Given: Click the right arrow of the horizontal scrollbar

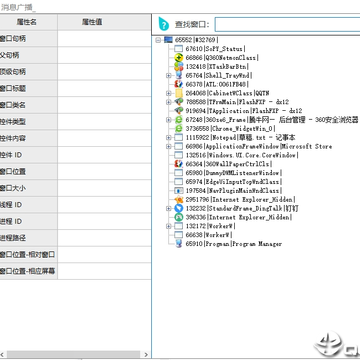Looking at the screenshot, I should pos(146,354).
